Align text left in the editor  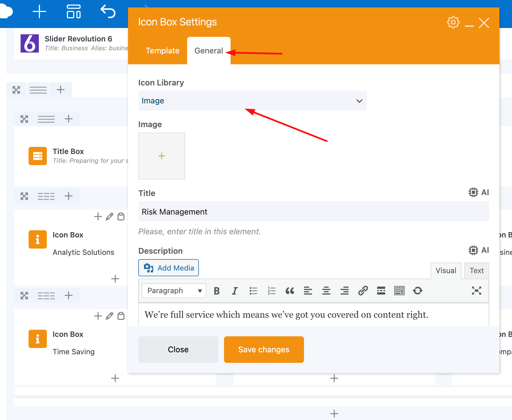click(308, 291)
